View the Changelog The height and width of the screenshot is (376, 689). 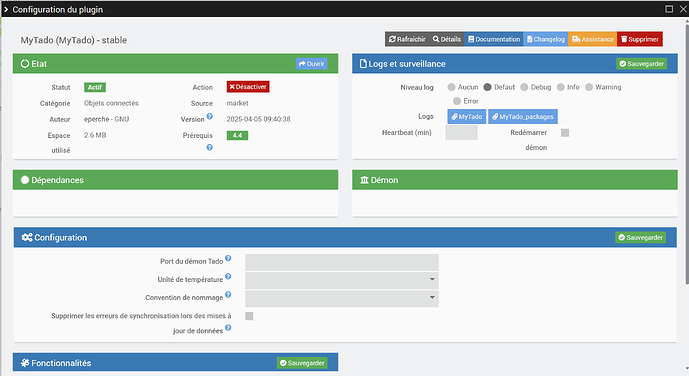(x=546, y=39)
